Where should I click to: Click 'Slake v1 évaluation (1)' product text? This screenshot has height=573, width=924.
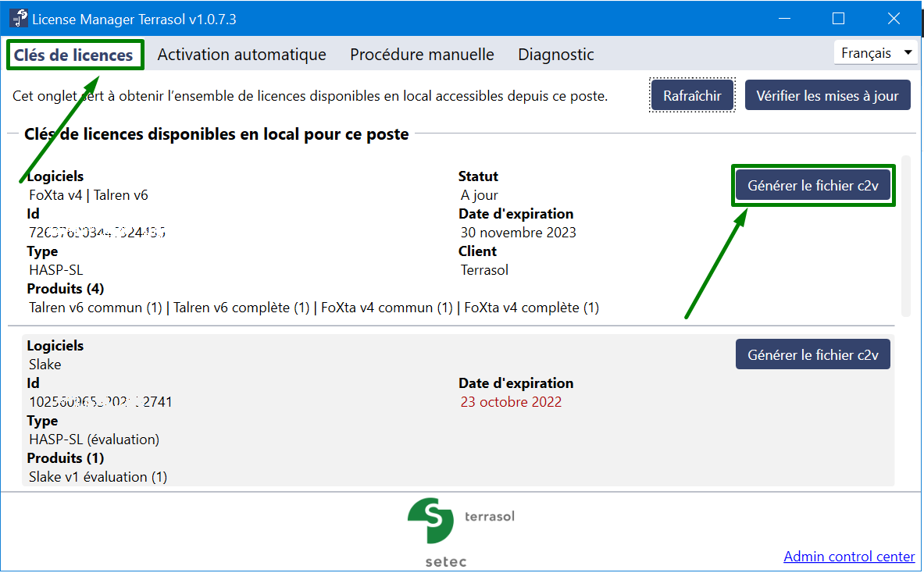pyautogui.click(x=98, y=477)
